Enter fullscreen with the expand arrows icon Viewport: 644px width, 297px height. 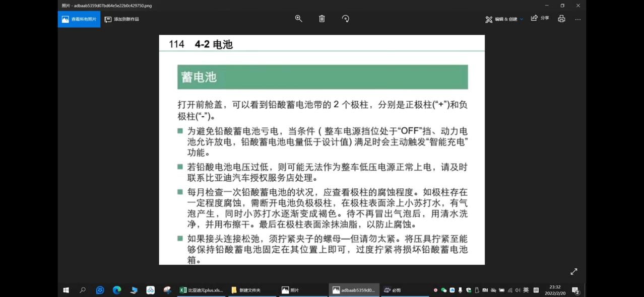573,271
